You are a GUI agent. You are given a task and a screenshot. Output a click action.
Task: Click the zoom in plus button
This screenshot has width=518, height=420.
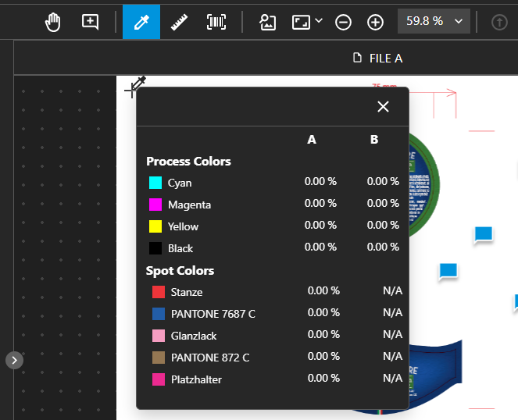pyautogui.click(x=375, y=22)
